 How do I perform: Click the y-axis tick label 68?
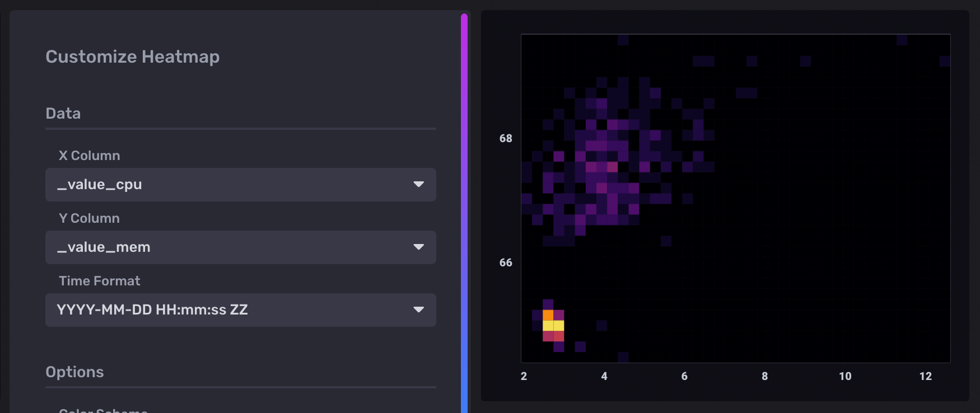pyautogui.click(x=506, y=138)
